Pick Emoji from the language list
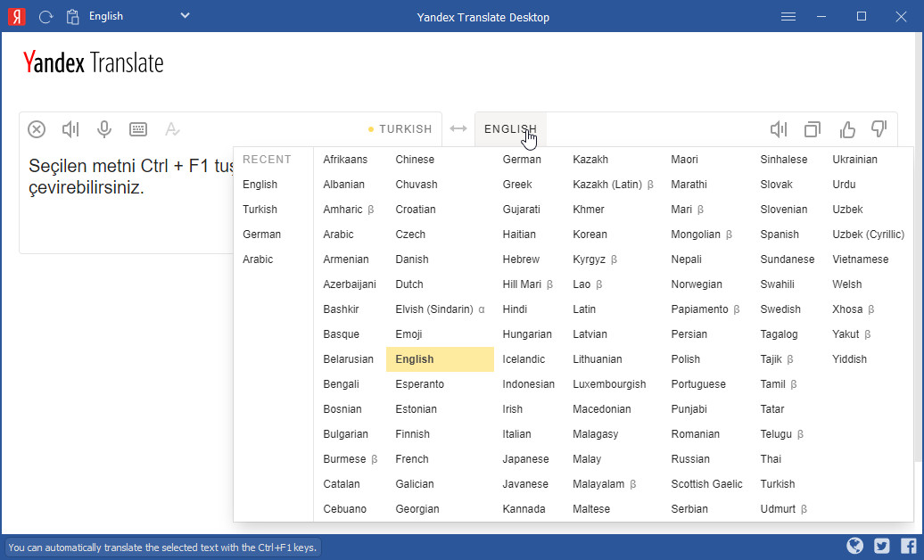924x560 pixels. 409,334
